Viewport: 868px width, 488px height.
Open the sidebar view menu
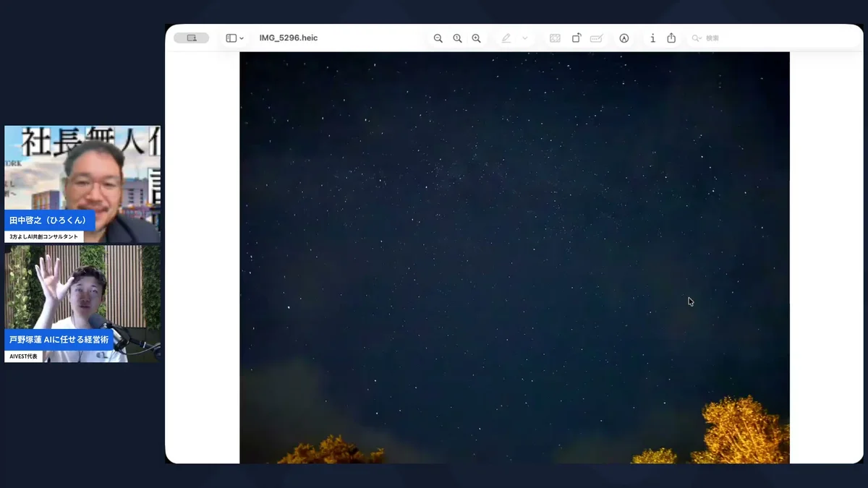235,38
